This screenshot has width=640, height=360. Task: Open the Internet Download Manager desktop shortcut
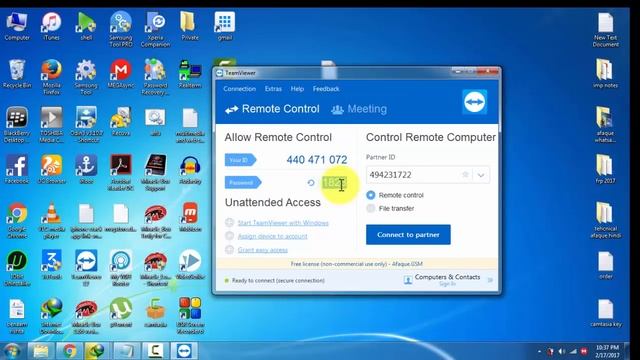tap(51, 316)
